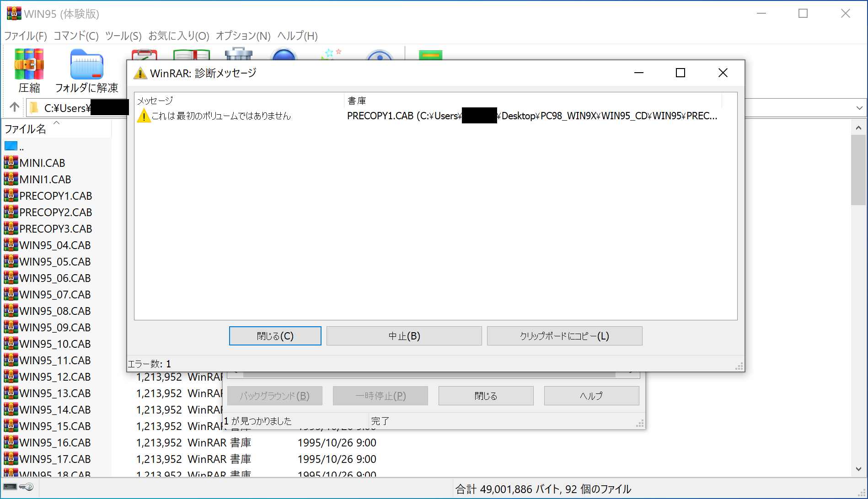Click the エラー数: 1 status text
Image resolution: width=868 pixels, height=499 pixels.
(x=150, y=364)
